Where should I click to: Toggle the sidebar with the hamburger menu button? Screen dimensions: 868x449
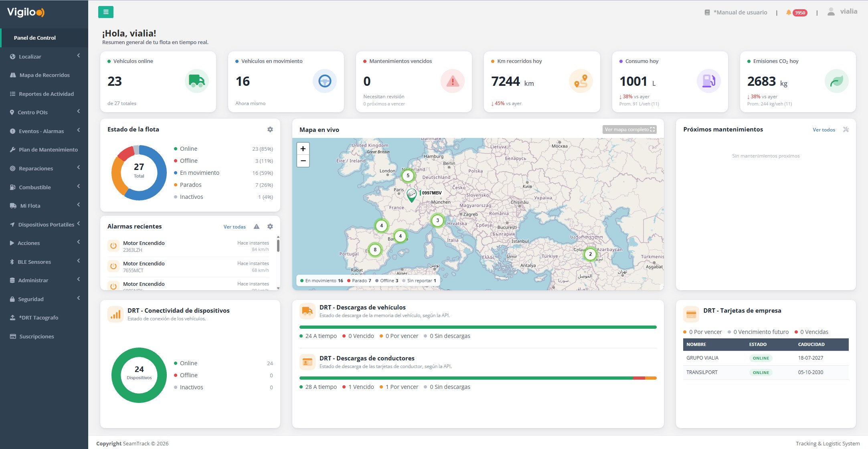tap(105, 12)
